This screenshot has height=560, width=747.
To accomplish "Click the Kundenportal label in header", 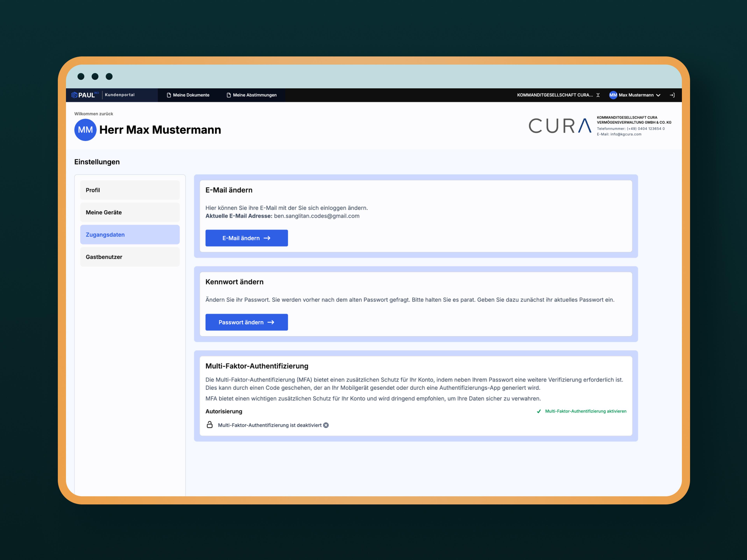I will tap(120, 95).
